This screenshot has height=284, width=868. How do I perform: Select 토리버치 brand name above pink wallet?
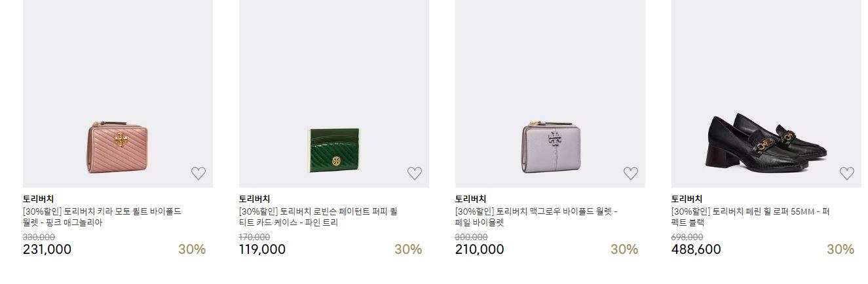point(38,199)
